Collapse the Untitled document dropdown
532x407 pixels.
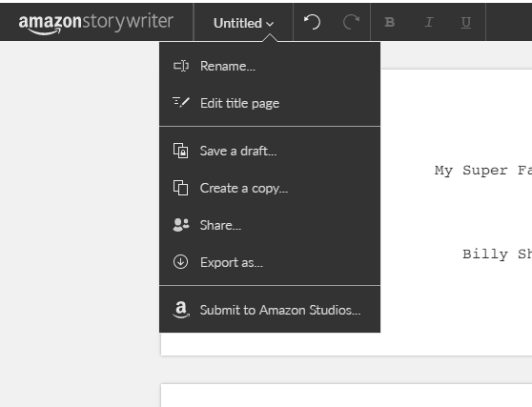click(x=243, y=23)
